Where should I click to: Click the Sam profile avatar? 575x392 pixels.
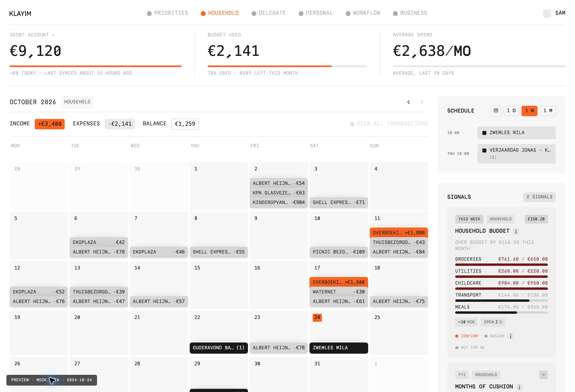click(x=547, y=13)
